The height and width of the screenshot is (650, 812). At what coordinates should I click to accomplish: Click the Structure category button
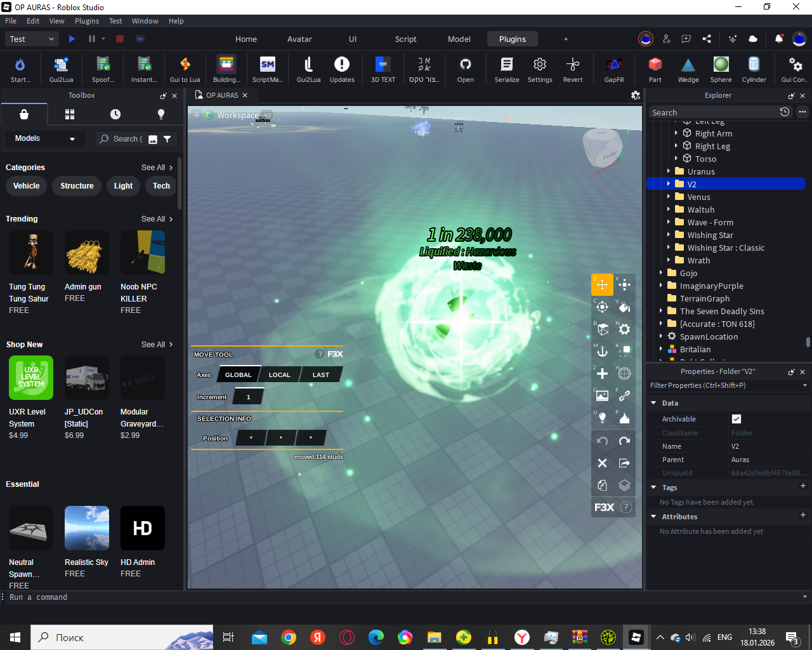(77, 186)
